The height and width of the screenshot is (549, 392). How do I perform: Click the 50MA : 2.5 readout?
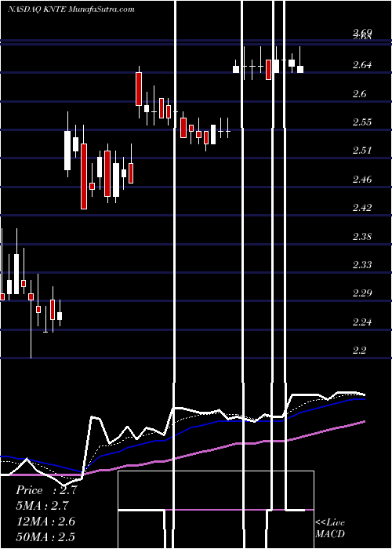(x=45, y=536)
